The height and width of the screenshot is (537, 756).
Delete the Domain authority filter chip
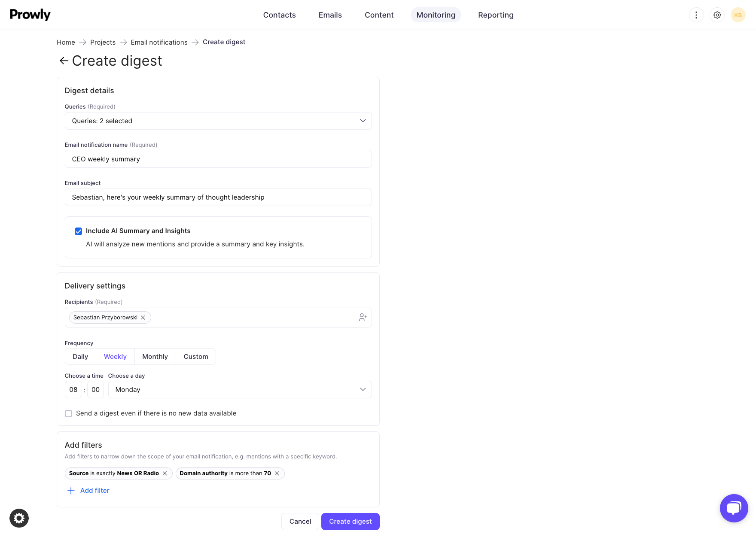point(277,473)
